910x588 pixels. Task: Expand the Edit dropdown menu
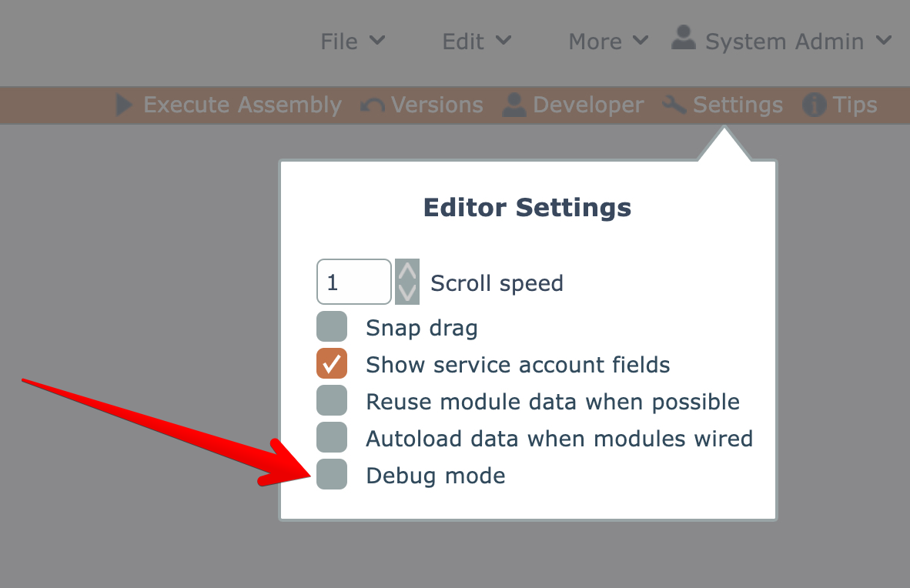(477, 41)
